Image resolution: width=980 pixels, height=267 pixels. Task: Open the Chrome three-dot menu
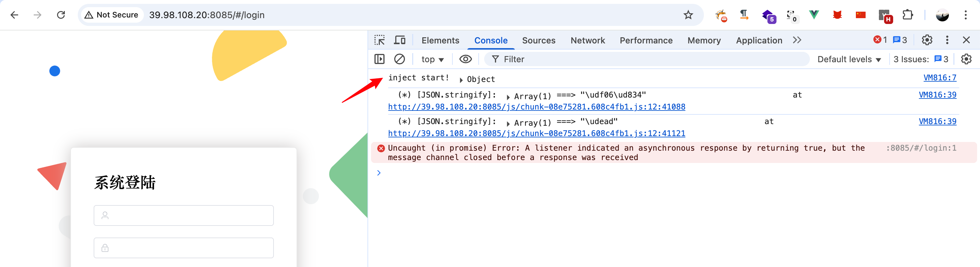pyautogui.click(x=965, y=15)
